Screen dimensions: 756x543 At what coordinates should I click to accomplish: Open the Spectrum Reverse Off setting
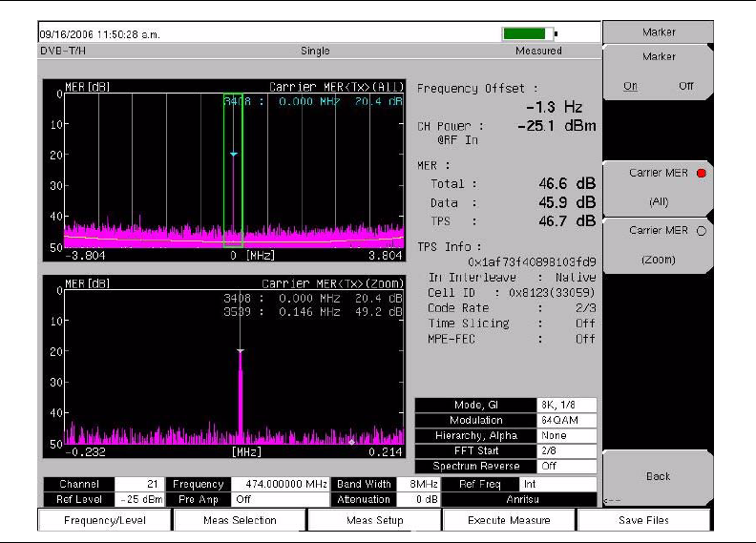pos(566,466)
